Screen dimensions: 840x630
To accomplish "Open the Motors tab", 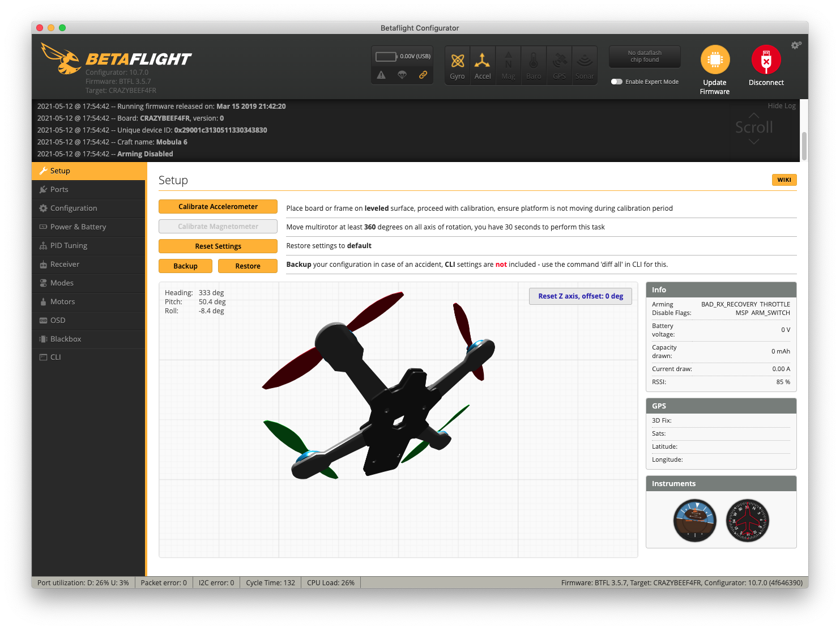I will (88, 302).
